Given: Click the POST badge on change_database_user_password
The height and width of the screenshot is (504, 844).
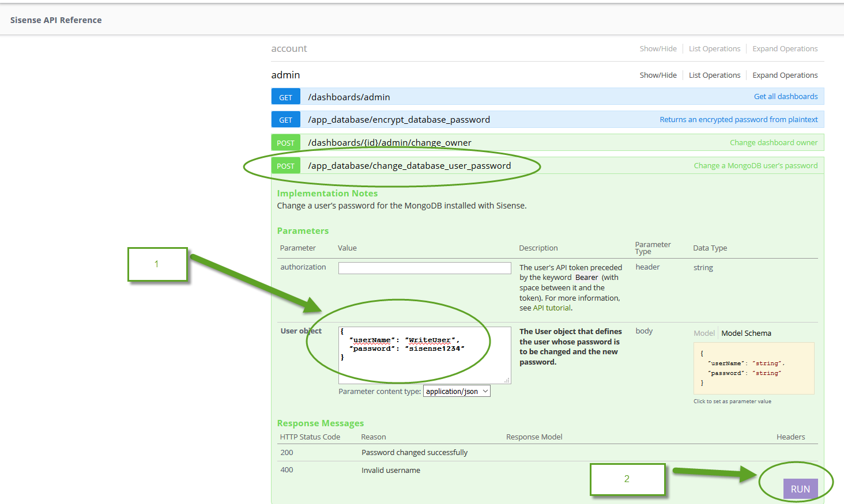Looking at the screenshot, I should [x=285, y=165].
